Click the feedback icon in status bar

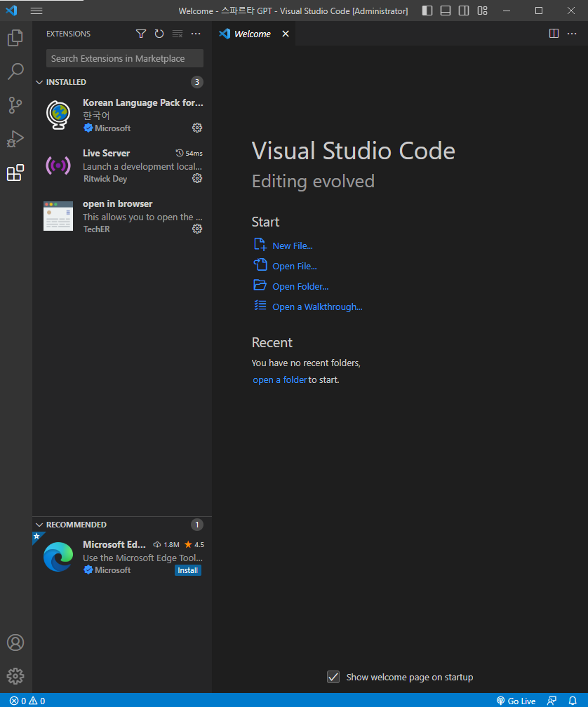point(552,701)
